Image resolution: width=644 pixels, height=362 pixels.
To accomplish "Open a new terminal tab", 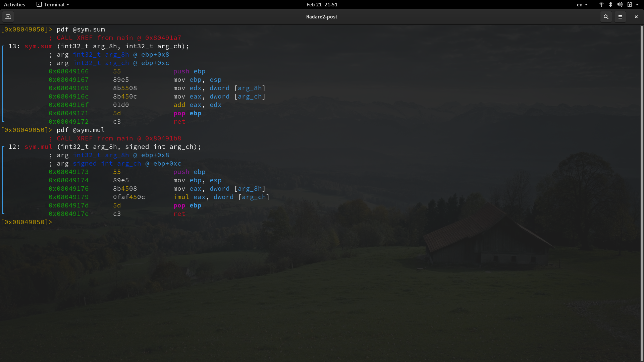I will pos(8,17).
